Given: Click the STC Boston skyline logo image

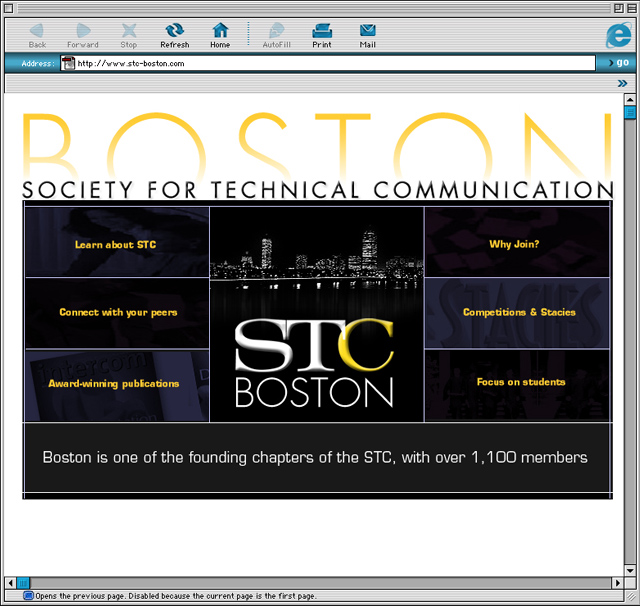Looking at the screenshot, I should tap(317, 314).
